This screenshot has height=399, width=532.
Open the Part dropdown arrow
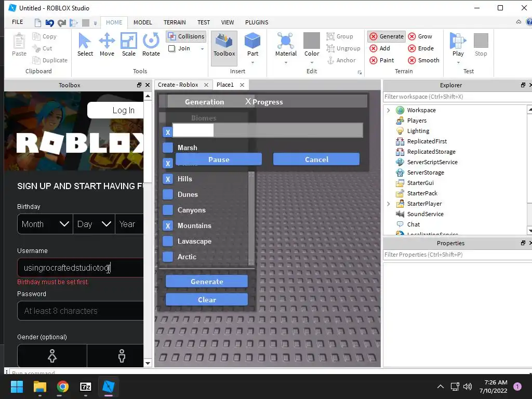252,62
